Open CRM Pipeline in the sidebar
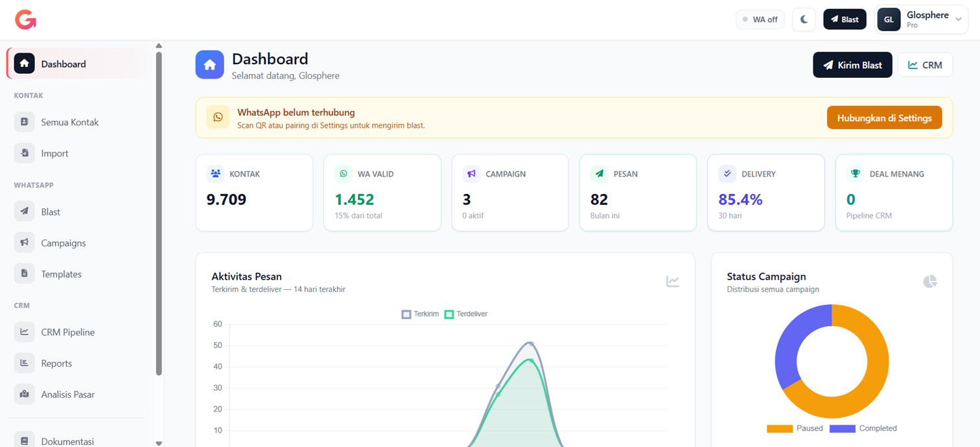This screenshot has width=980, height=447. (x=76, y=332)
